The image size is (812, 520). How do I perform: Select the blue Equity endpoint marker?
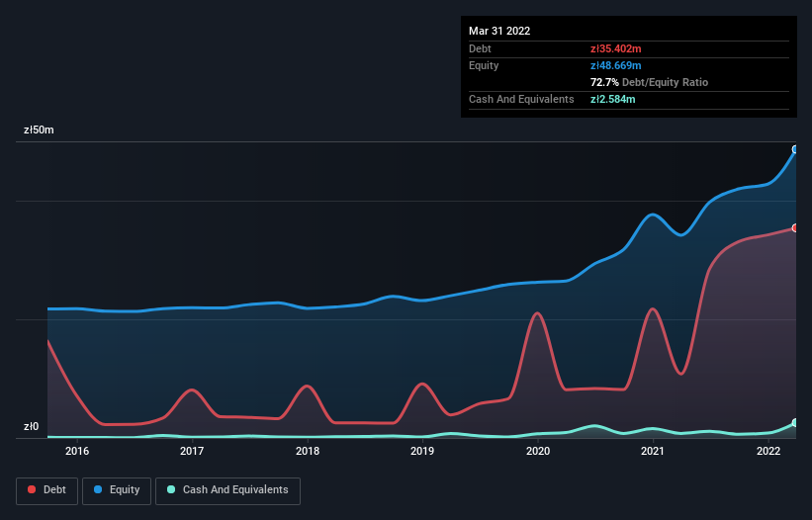[x=795, y=149]
